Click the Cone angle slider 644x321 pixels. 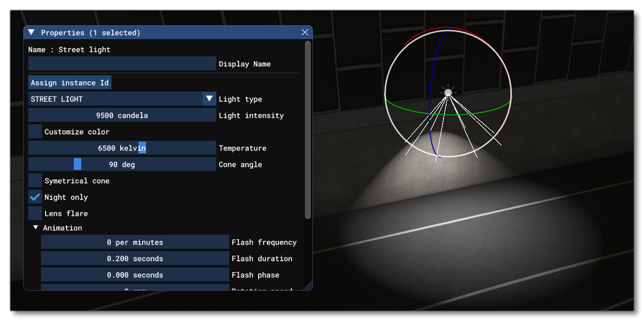coord(122,165)
